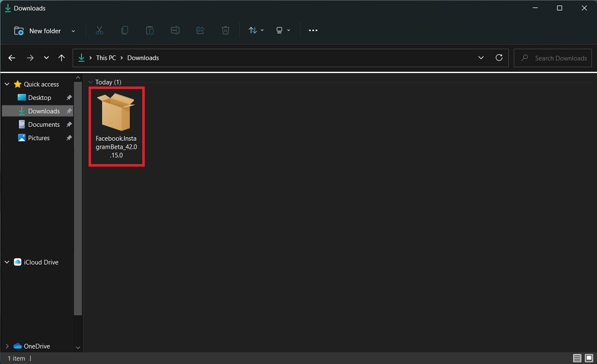This screenshot has height=364, width=597.
Task: Switch to details view in status bar
Action: click(x=577, y=358)
